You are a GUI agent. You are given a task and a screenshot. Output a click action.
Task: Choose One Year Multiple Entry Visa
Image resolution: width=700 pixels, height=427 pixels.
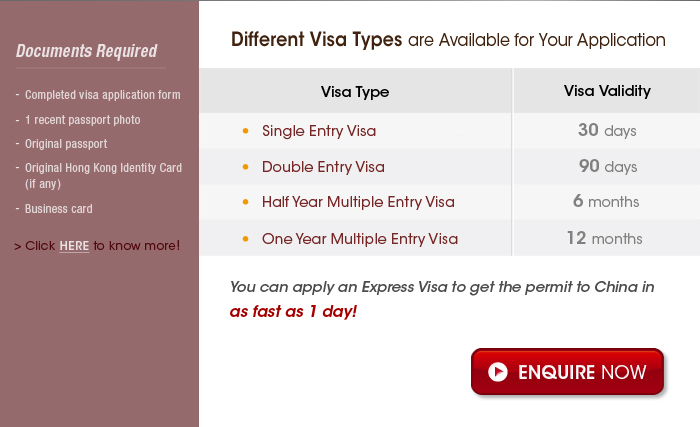360,239
